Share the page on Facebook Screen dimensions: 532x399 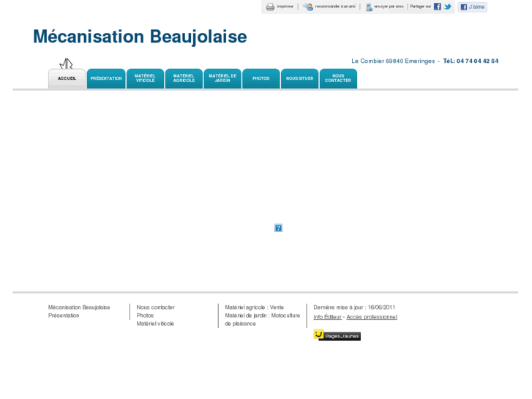438,7
